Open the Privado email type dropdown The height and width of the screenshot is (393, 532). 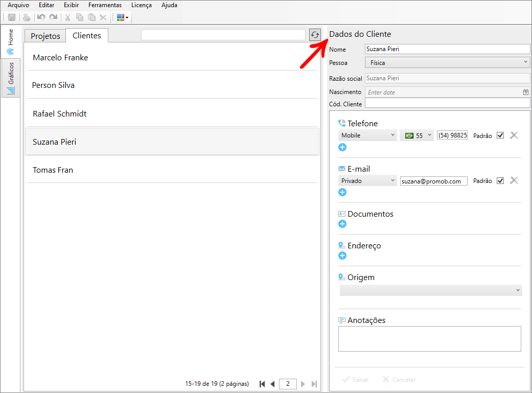click(x=367, y=180)
